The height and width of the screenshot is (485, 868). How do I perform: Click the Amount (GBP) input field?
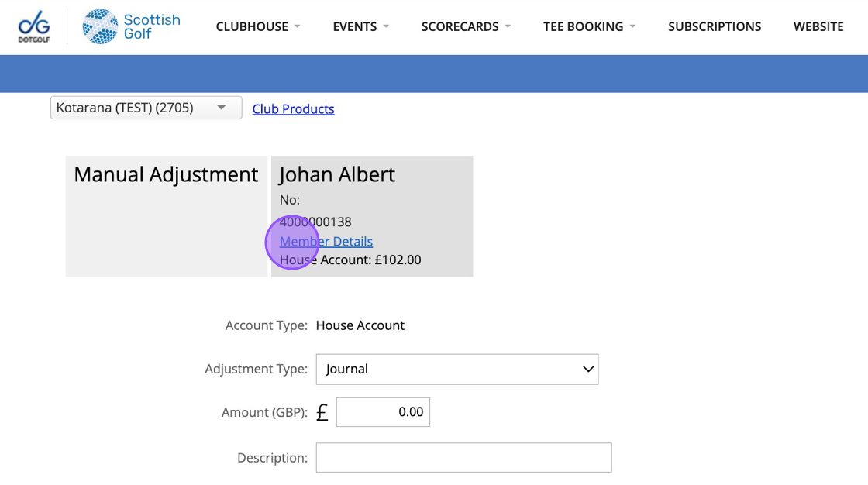(383, 412)
